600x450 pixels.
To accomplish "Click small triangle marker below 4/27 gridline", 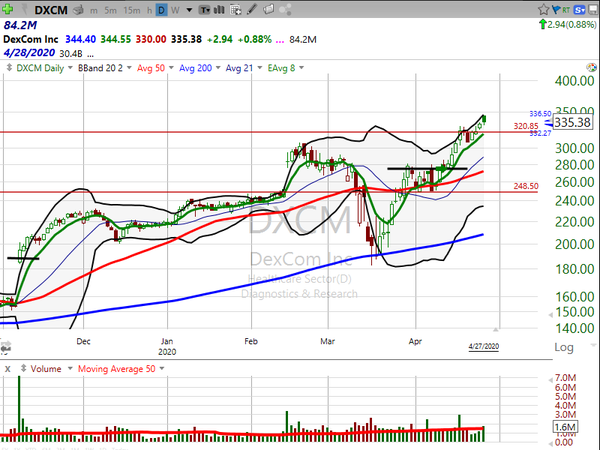I will tap(496, 329).
